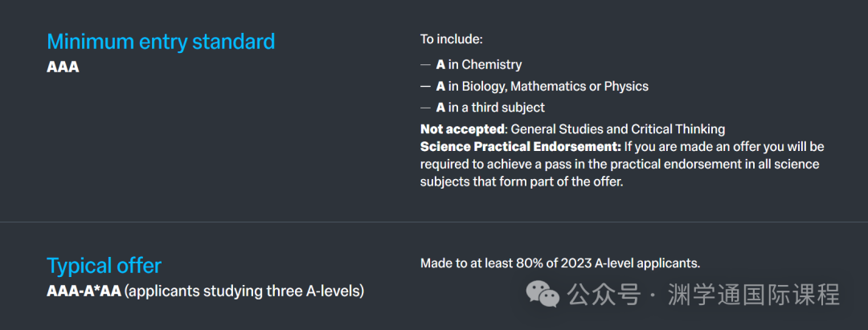Click the bold "Science Practical Endorsement:" label

521,147
